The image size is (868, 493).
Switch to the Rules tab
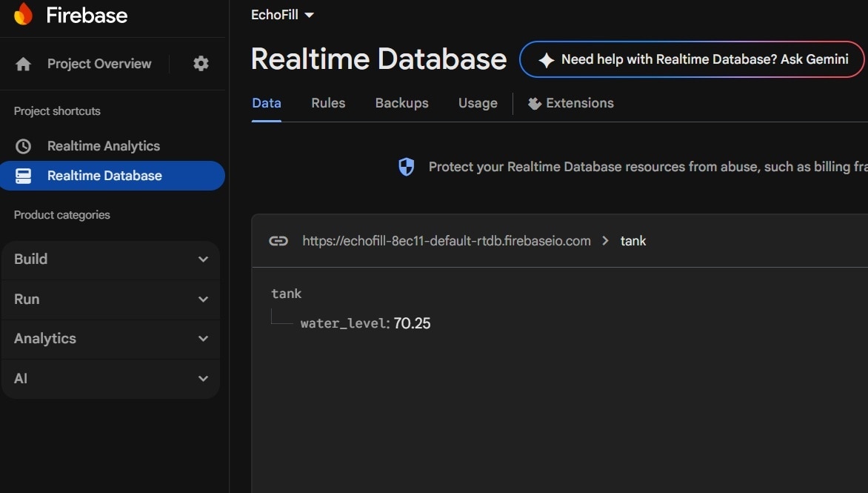(x=328, y=103)
